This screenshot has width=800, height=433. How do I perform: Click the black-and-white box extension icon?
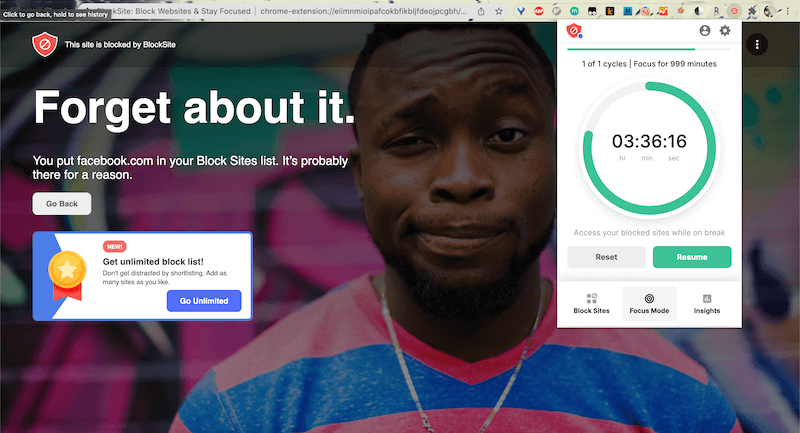[x=592, y=11]
